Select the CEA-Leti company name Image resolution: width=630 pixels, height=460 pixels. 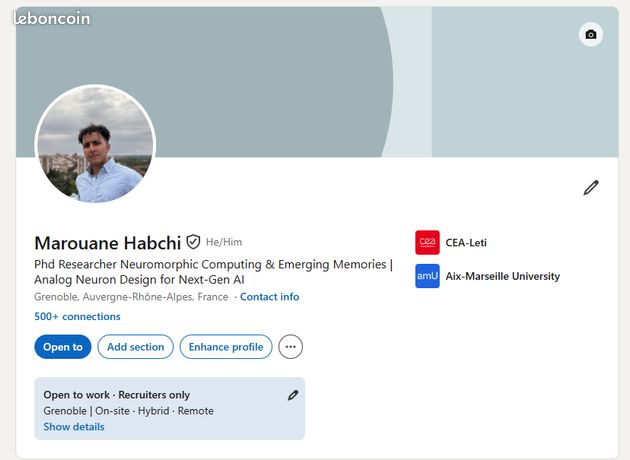466,243
